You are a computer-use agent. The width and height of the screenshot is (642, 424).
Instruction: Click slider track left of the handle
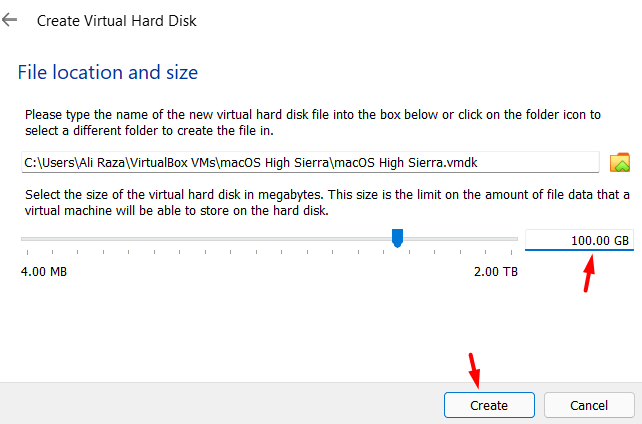tap(200, 239)
